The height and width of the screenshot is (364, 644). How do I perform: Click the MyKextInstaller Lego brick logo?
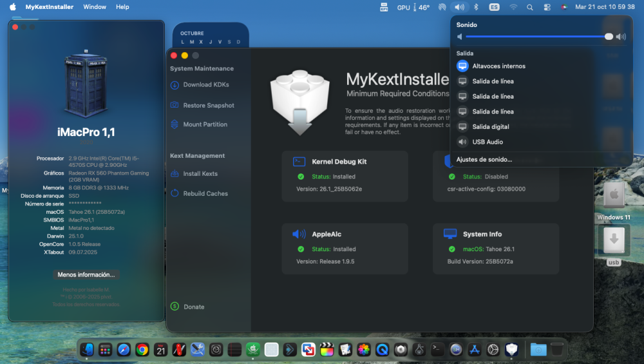(300, 102)
